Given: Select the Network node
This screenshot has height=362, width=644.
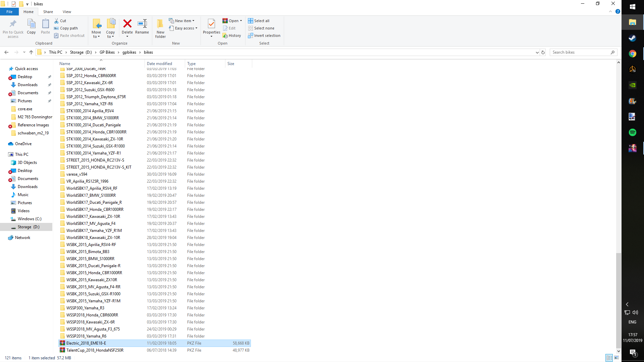Looking at the screenshot, I should (x=22, y=238).
